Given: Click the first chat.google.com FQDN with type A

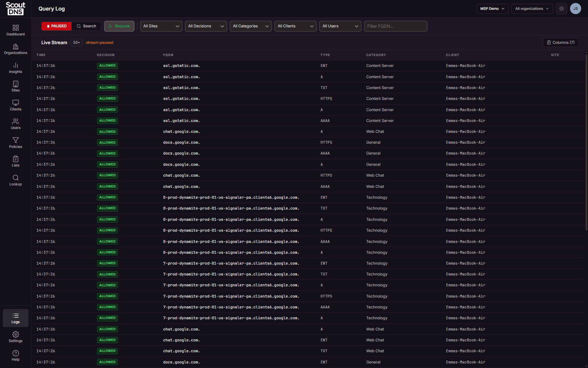Looking at the screenshot, I should click(x=181, y=132).
